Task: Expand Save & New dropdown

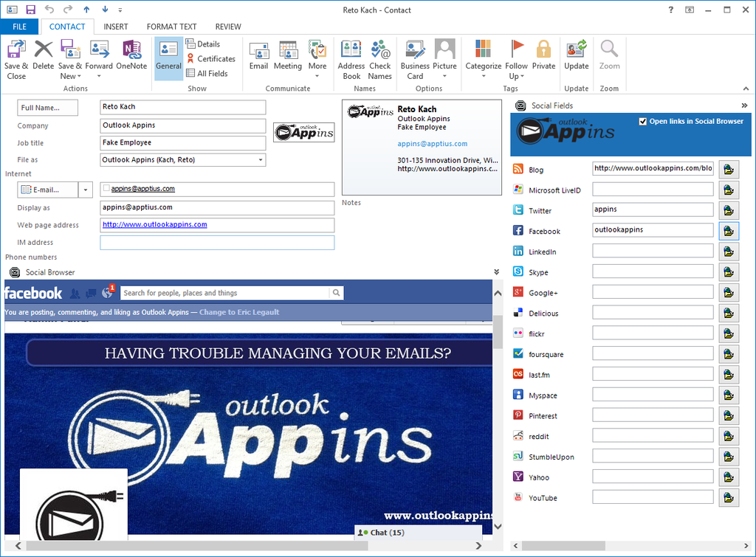Action: pos(79,76)
